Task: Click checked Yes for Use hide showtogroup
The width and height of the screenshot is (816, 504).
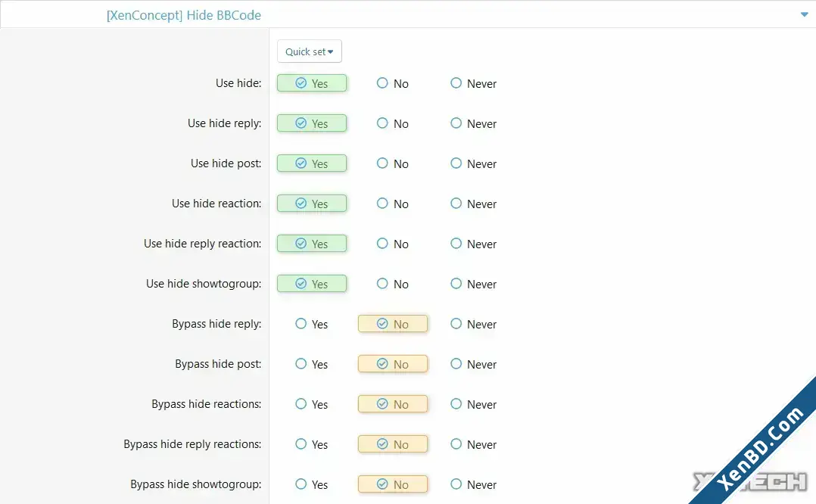Action: pos(312,284)
